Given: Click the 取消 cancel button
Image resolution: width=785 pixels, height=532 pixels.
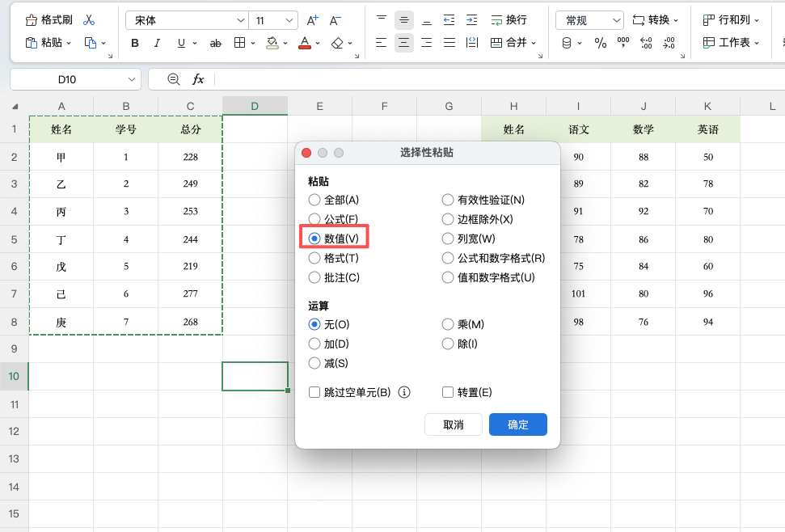Looking at the screenshot, I should click(453, 424).
